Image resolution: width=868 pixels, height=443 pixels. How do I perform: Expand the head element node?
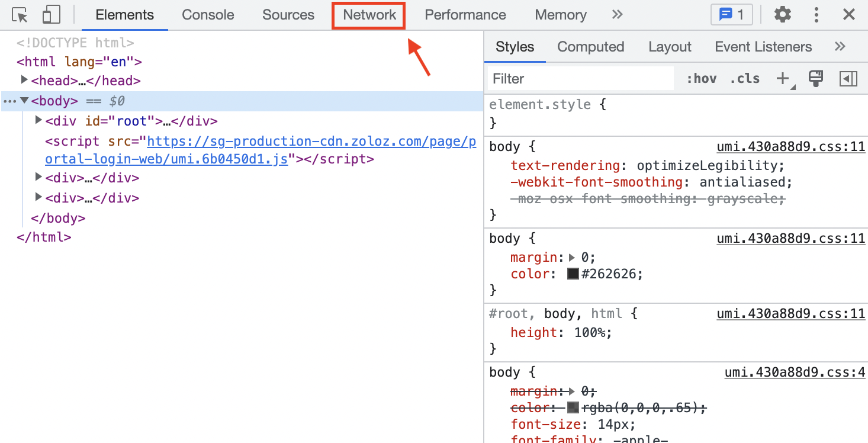[x=24, y=80]
